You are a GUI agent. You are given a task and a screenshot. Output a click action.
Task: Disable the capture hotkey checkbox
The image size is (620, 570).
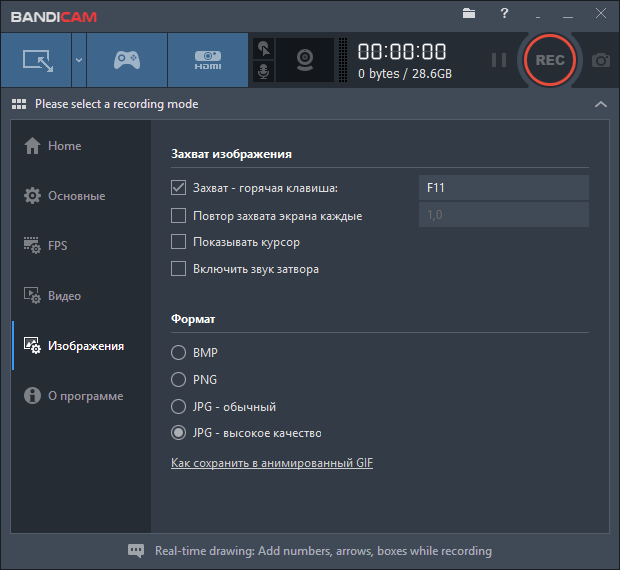[x=179, y=188]
